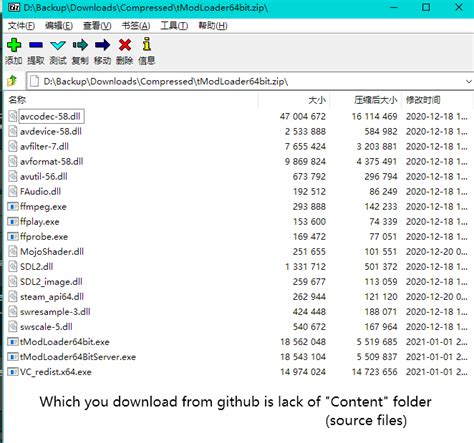Image resolution: width=474 pixels, height=443 pixels.
Task: Click the Copy (复制) arrow icon
Action: coord(80,45)
